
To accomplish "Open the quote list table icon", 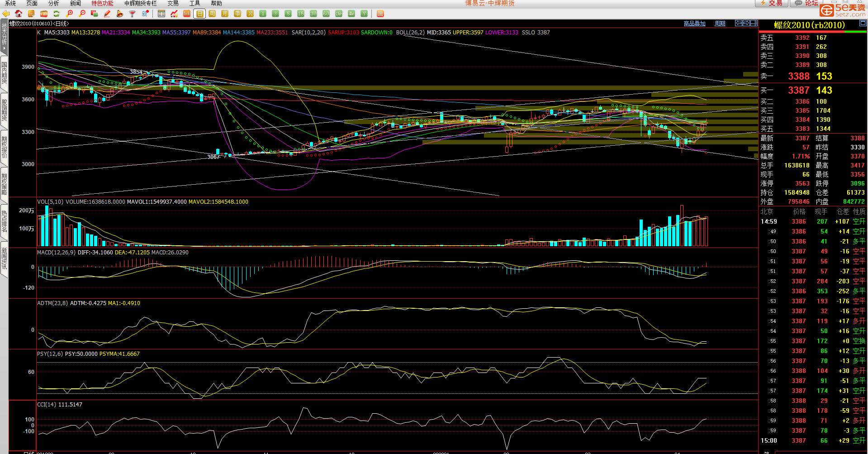I will tap(161, 14).
